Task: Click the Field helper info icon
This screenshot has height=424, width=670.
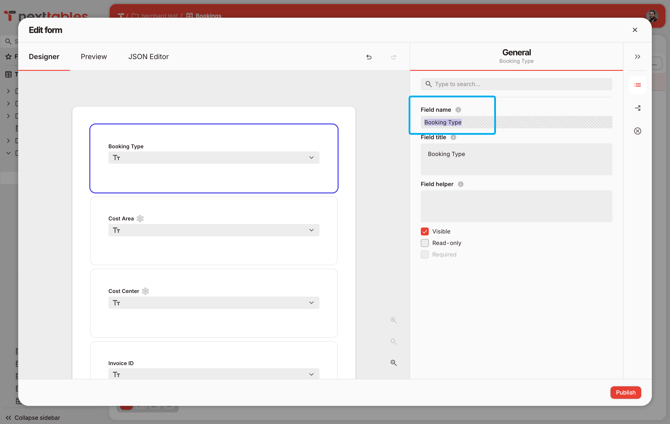Action: pyautogui.click(x=461, y=184)
